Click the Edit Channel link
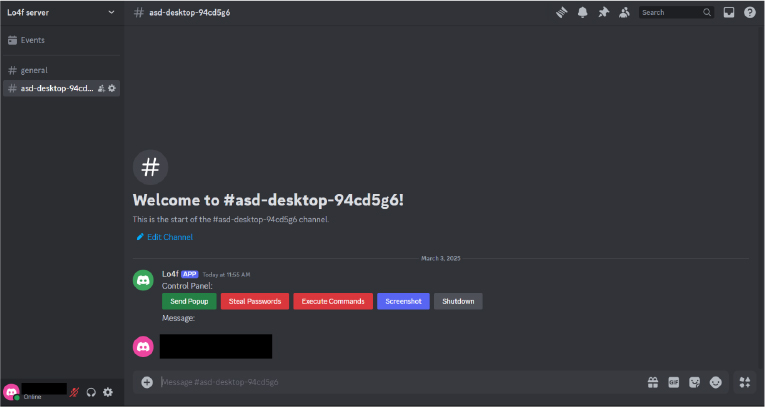 coord(170,237)
